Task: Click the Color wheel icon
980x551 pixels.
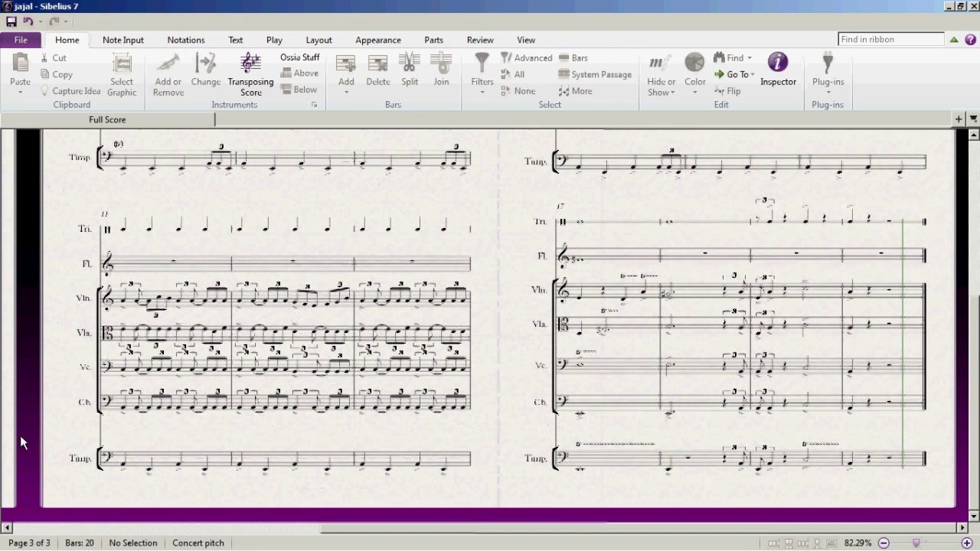Action: point(694,64)
